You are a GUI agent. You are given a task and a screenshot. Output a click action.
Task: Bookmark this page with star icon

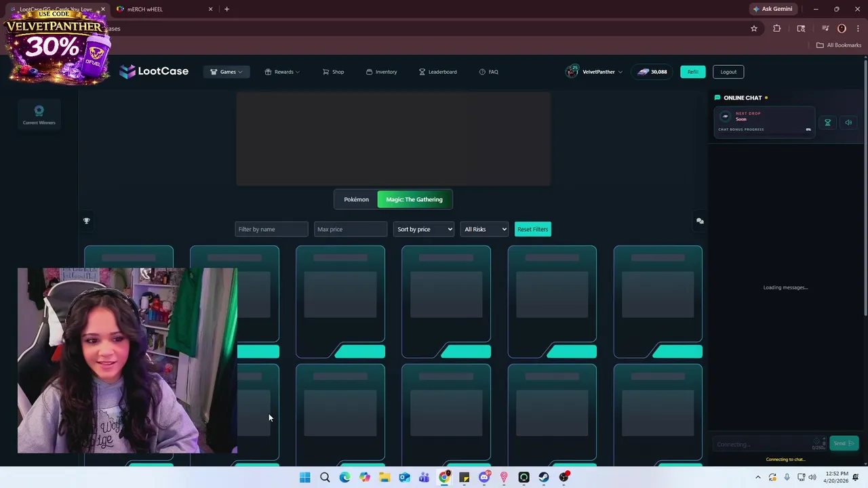click(753, 28)
